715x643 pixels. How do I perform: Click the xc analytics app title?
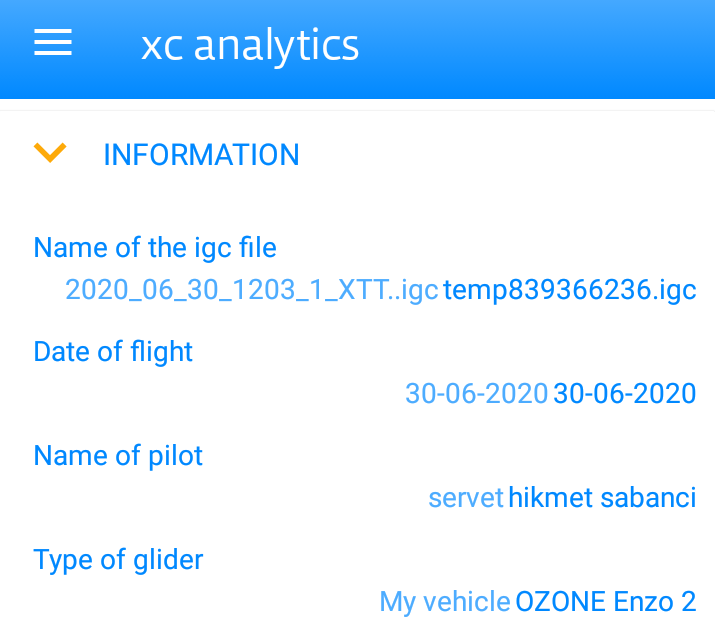point(250,45)
